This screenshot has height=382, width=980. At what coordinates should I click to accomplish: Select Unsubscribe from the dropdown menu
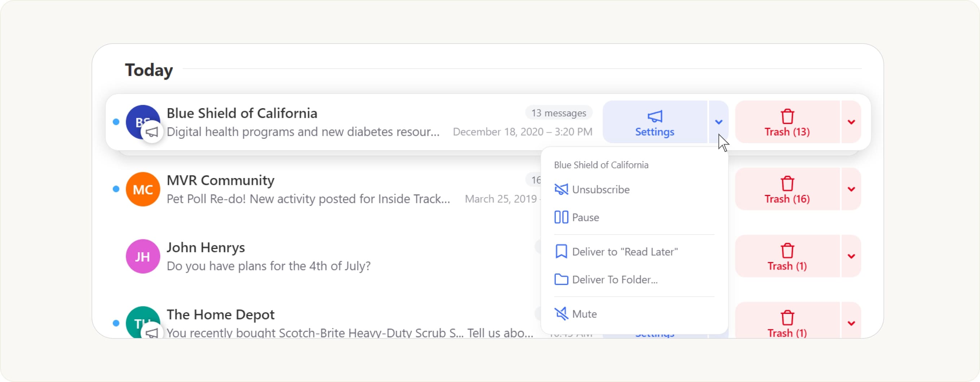point(600,189)
